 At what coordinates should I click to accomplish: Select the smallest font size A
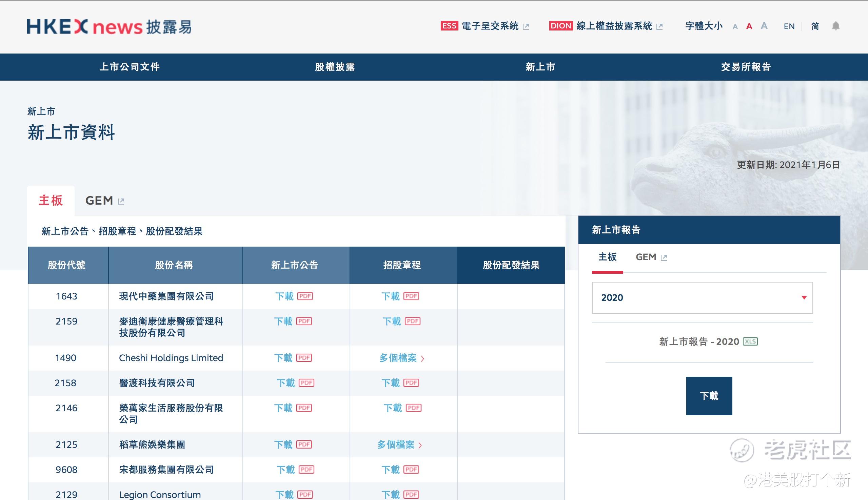[x=735, y=27]
